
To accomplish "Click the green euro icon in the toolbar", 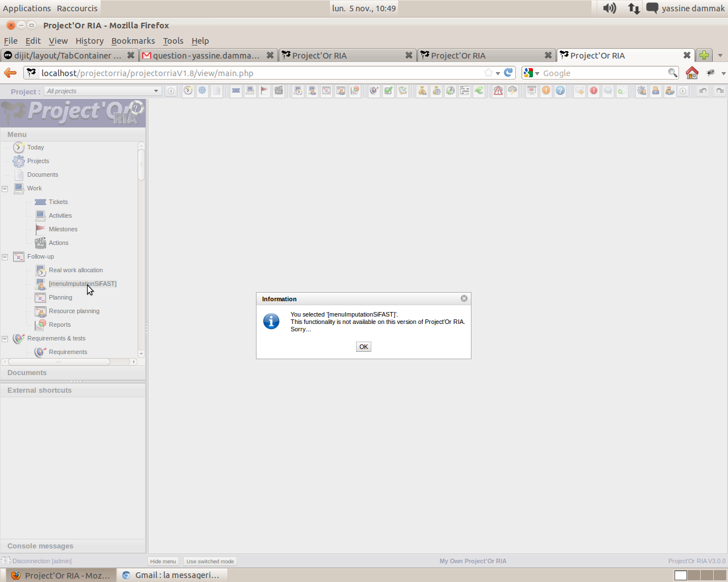I will (x=479, y=91).
